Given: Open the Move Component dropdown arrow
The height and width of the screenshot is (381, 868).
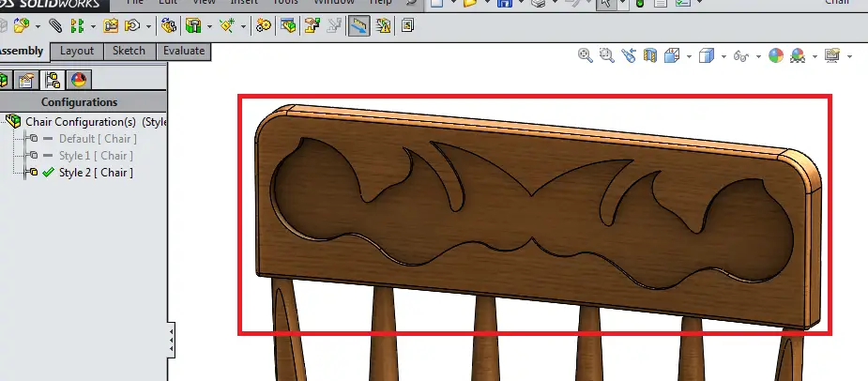Looking at the screenshot, I should pyautogui.click(x=149, y=26).
